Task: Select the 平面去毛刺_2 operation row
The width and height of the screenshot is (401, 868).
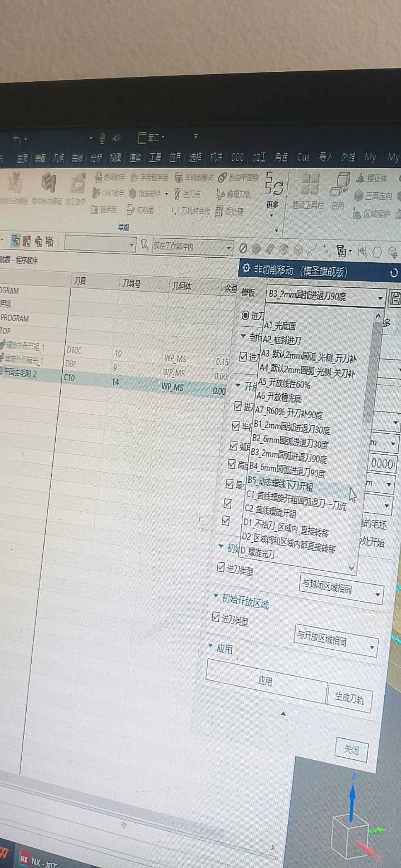Action: [111, 381]
